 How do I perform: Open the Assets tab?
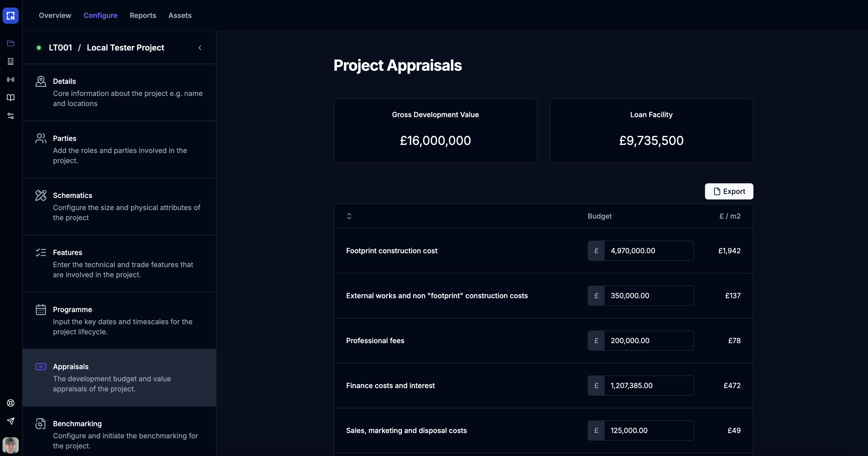point(180,15)
